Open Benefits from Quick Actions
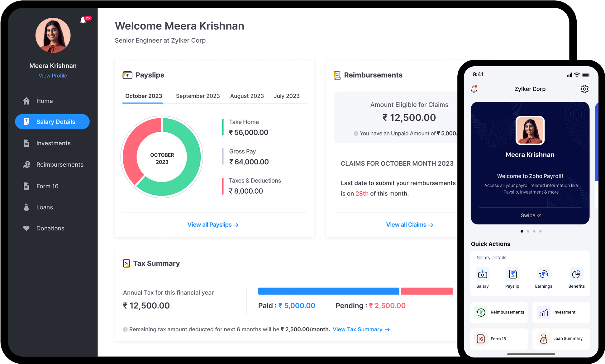Screen dimensions: 605x364 tap(576, 274)
